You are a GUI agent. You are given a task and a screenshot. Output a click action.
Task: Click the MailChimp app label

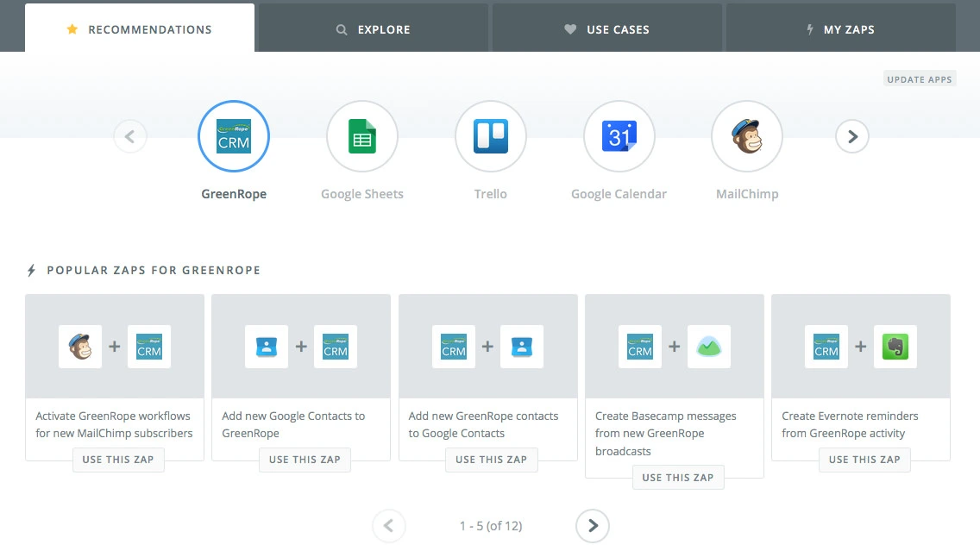click(747, 194)
